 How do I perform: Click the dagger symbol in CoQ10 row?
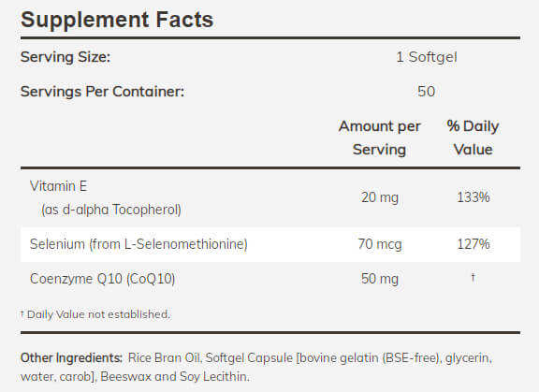[x=473, y=277]
